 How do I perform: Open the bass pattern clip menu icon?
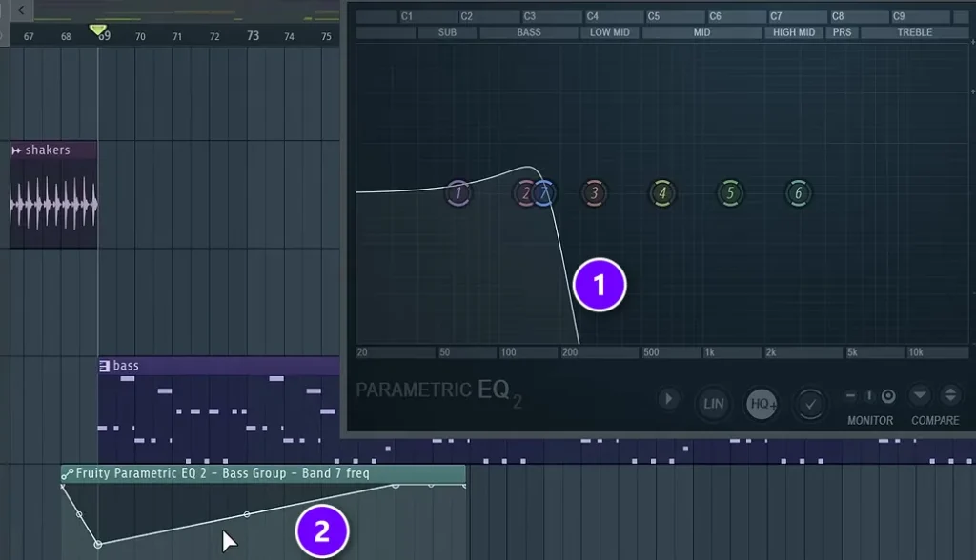(104, 366)
